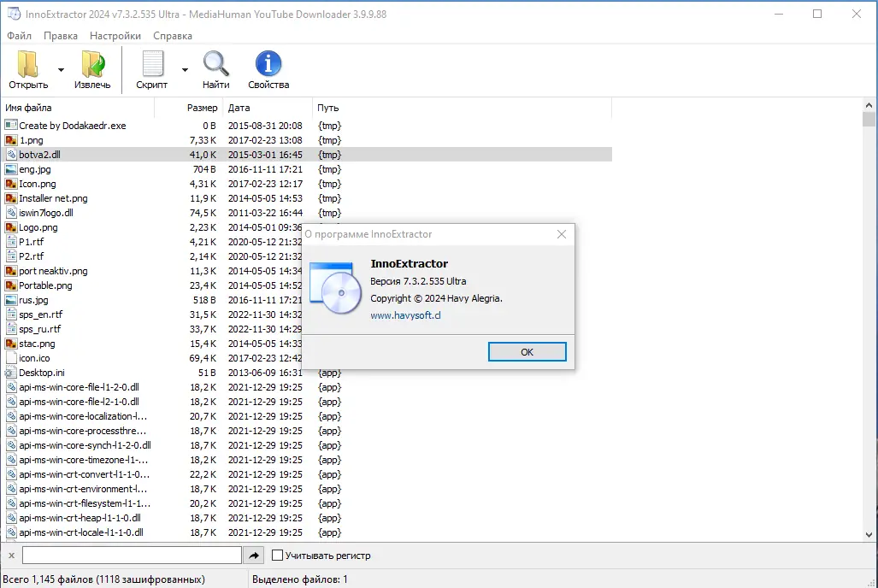Open search with Найти magnifier icon
This screenshot has height=588, width=878.
pos(215,64)
